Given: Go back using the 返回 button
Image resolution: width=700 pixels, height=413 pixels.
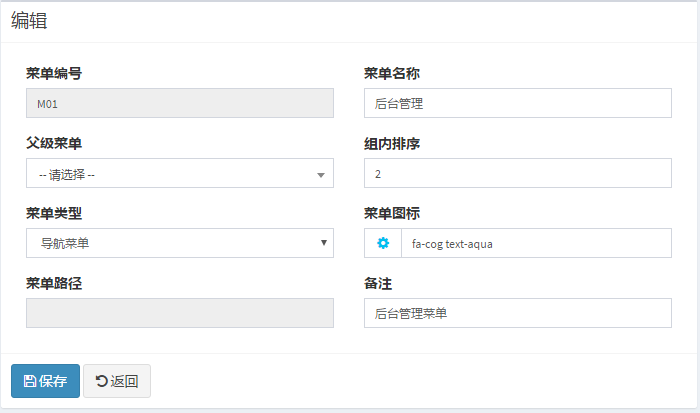Looking at the screenshot, I should (117, 381).
